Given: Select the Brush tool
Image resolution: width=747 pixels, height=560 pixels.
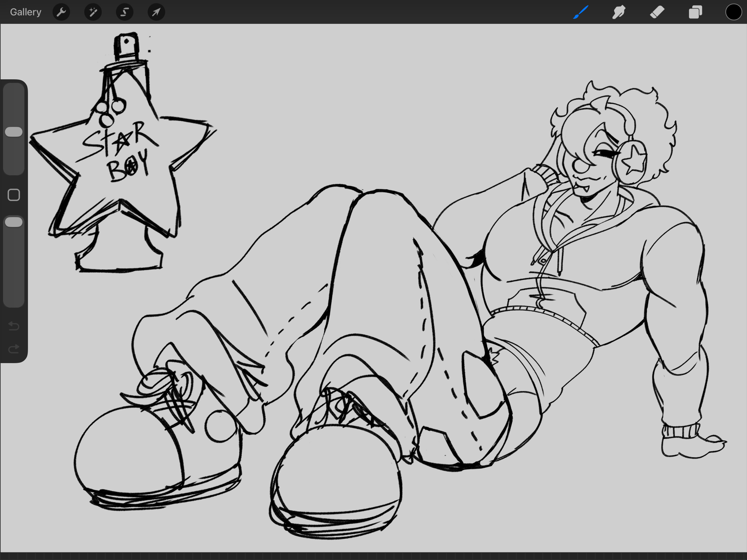Looking at the screenshot, I should (x=581, y=12).
